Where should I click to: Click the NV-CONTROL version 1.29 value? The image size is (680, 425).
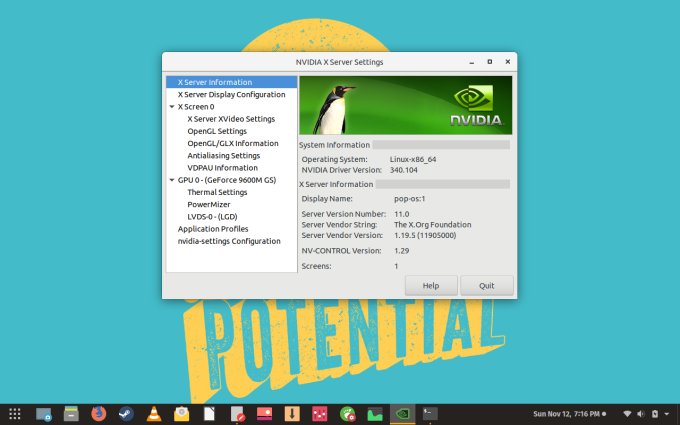402,251
